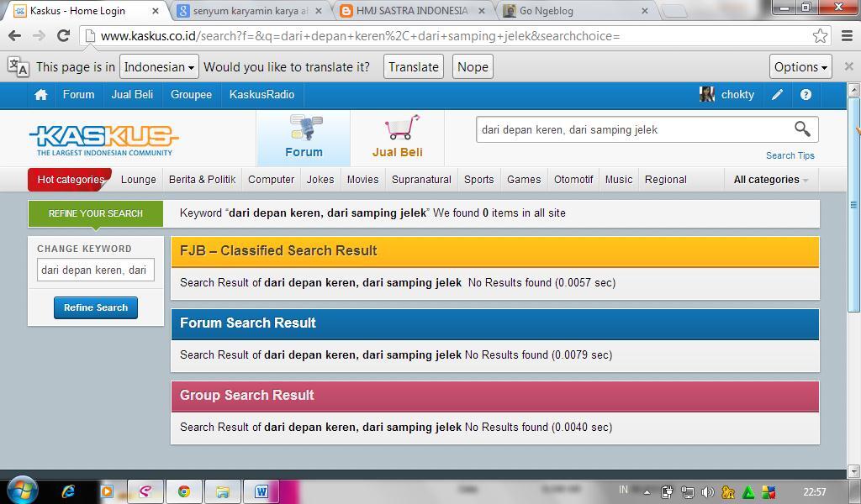
Task: Open the Indonesian language dropdown
Action: (x=159, y=67)
